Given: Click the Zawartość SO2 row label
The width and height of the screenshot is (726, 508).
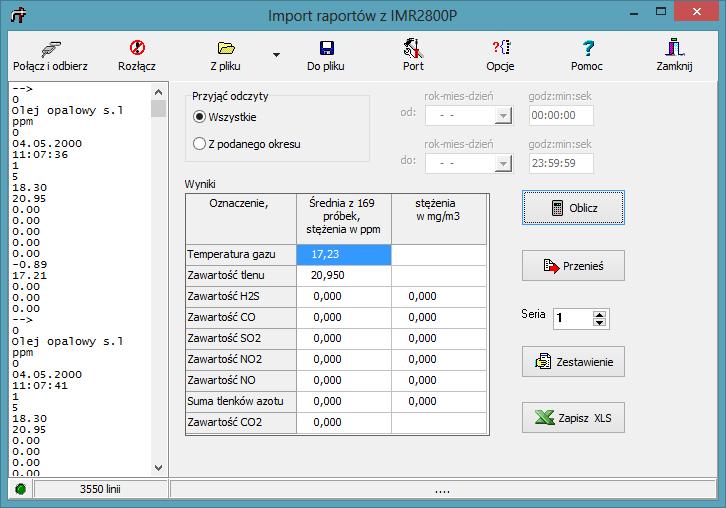Looking at the screenshot, I should click(x=241, y=338).
